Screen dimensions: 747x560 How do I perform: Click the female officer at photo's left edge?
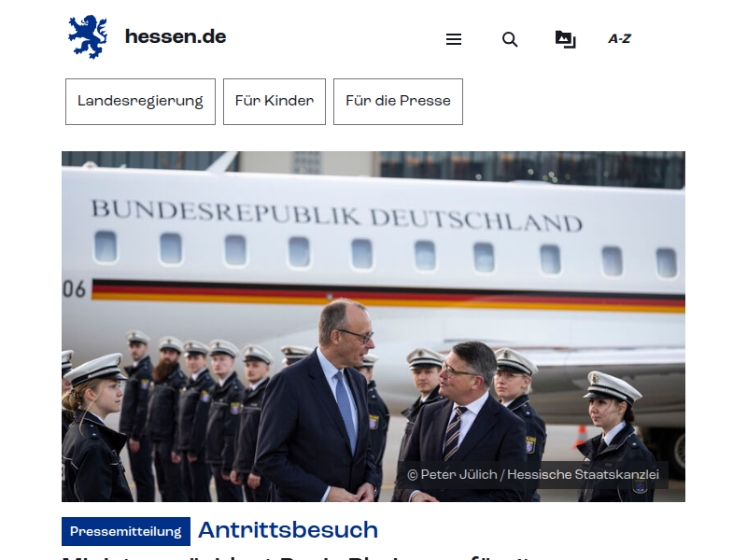pyautogui.click(x=94, y=428)
